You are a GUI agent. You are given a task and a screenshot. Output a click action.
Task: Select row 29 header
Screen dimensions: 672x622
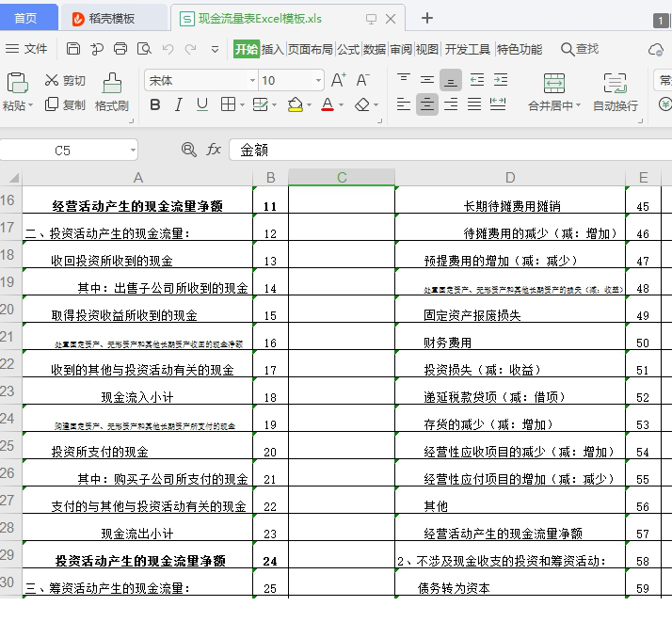click(10, 555)
